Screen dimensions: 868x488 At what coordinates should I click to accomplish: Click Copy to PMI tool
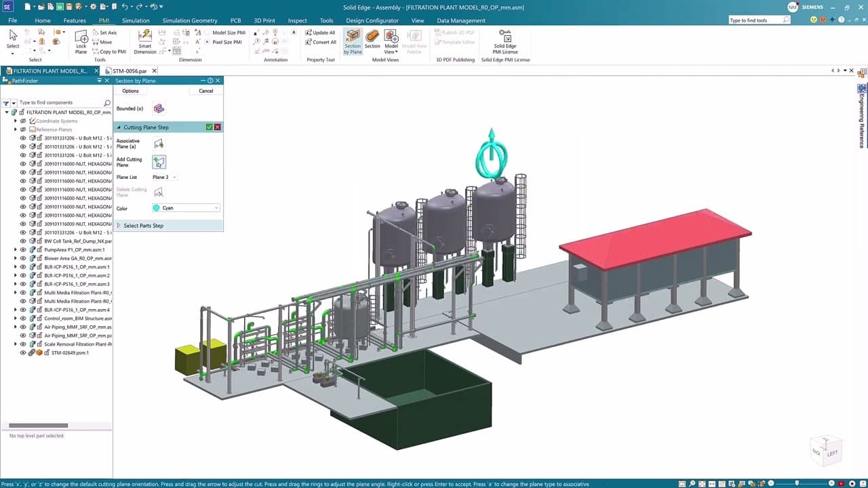tap(108, 52)
